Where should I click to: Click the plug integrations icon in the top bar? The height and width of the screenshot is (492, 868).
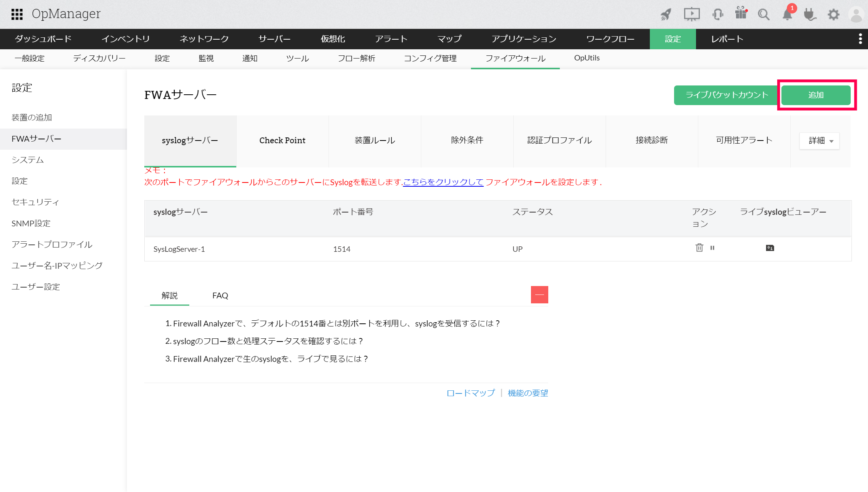pyautogui.click(x=810, y=14)
